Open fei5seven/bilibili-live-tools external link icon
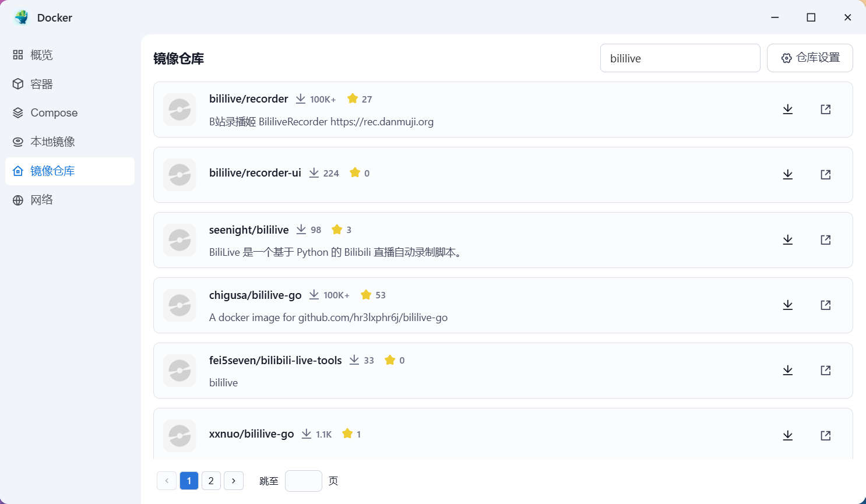 [826, 371]
